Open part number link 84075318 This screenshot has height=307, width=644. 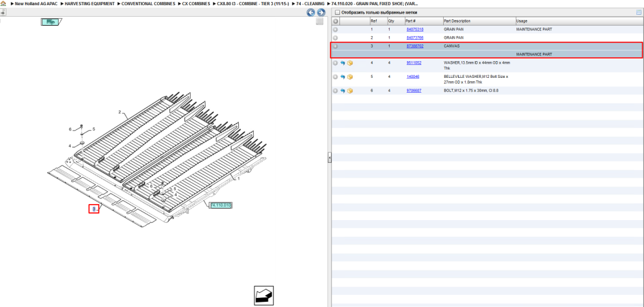415,30
